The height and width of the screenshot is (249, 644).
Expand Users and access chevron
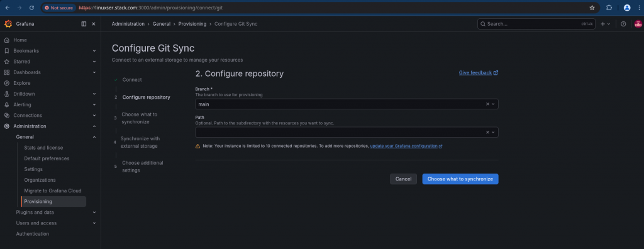click(x=94, y=223)
